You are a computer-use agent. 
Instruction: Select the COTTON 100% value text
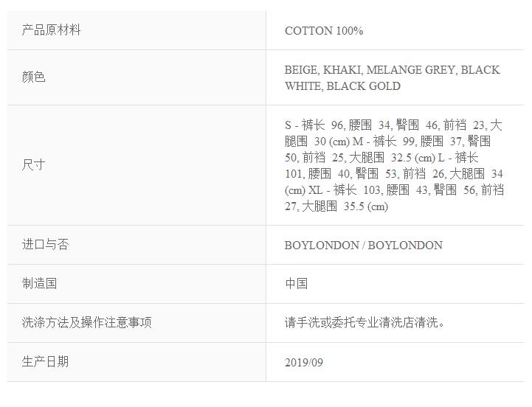(x=324, y=31)
